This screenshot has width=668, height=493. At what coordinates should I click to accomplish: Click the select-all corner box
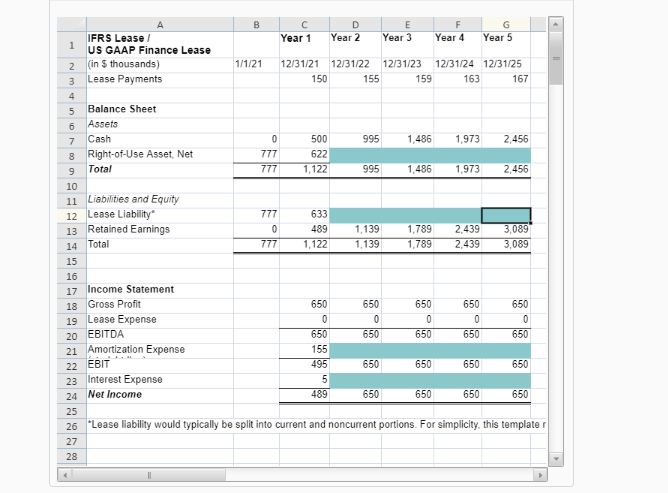(x=72, y=24)
